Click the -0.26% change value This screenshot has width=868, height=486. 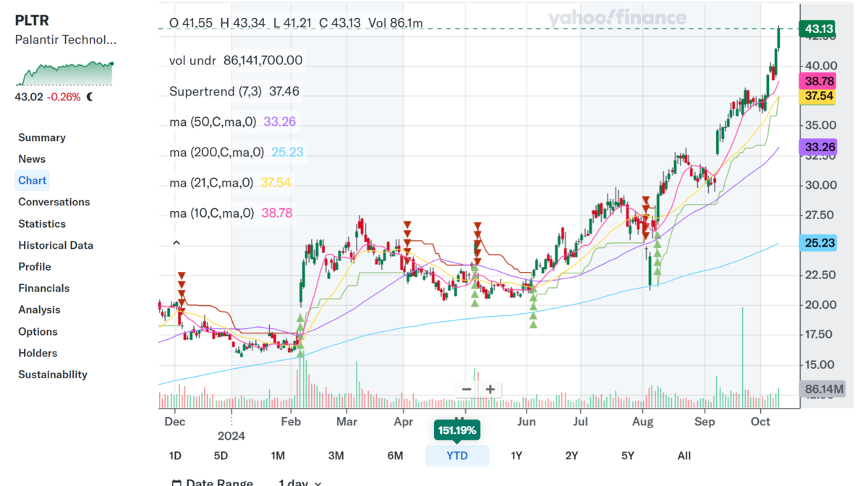click(64, 97)
